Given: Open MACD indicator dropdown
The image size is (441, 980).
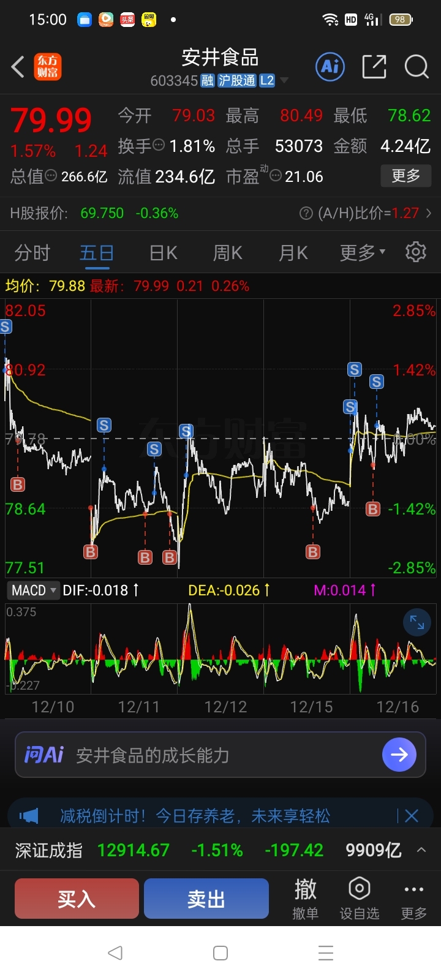Looking at the screenshot, I should pyautogui.click(x=34, y=590).
